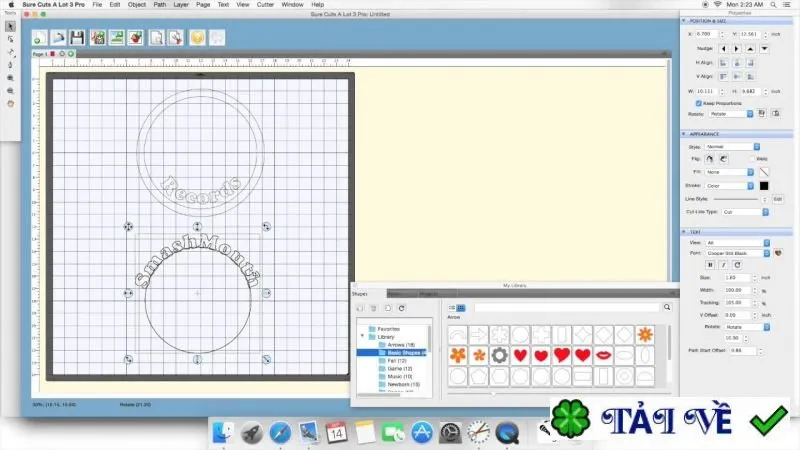This screenshot has width=800, height=450.
Task: Open the Cut Line Type dropdown
Action: [745, 212]
